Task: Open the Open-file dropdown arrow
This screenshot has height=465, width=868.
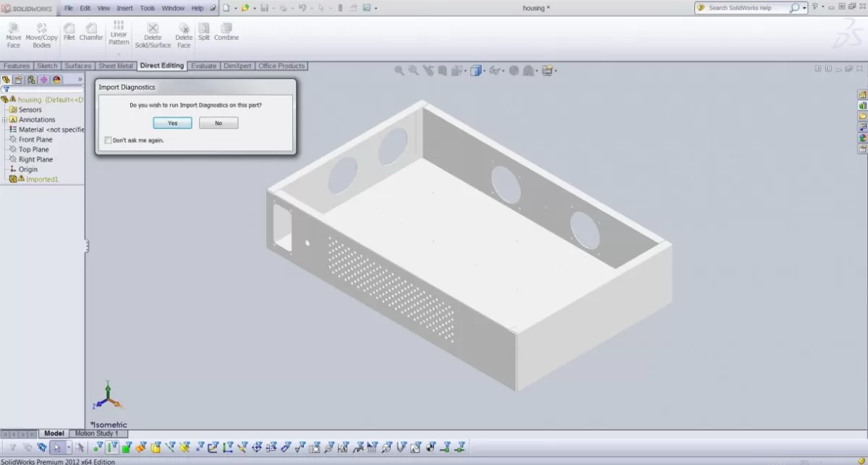Action: click(255, 8)
